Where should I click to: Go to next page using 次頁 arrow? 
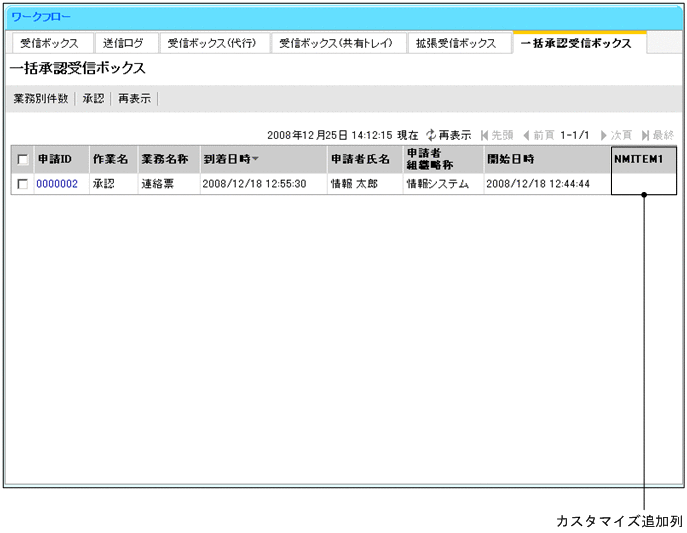(604, 134)
